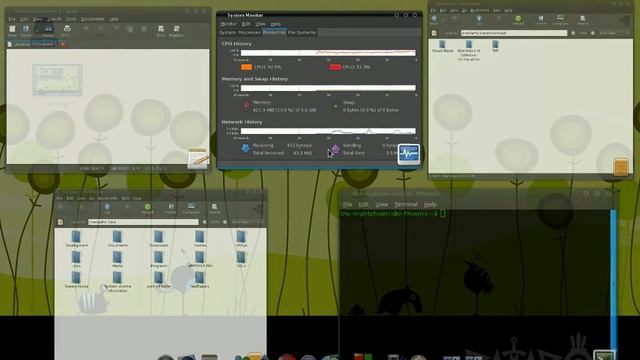
Task: Select the System Volume Information folder
Action: tap(117, 282)
